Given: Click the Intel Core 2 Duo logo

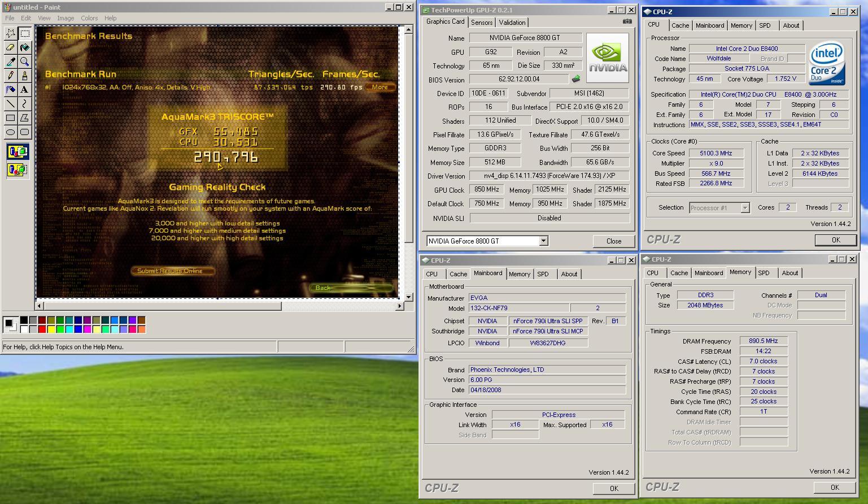Looking at the screenshot, I should (827, 63).
